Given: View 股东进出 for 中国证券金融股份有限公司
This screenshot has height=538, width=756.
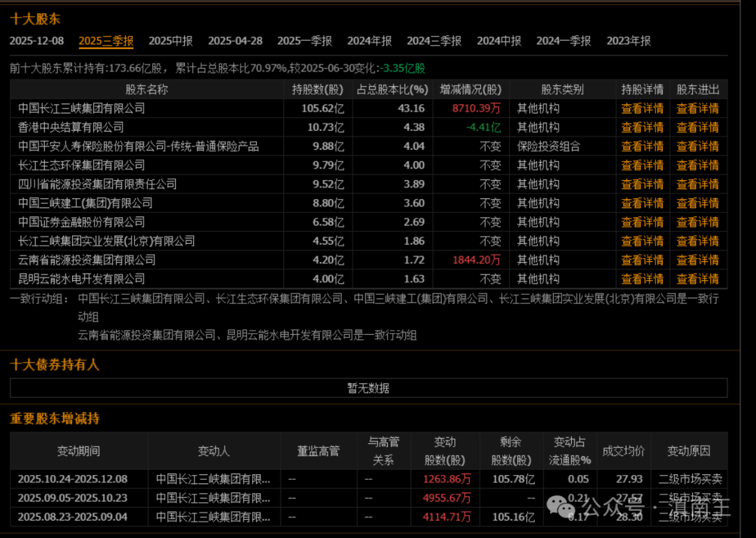Looking at the screenshot, I should click(x=698, y=222).
